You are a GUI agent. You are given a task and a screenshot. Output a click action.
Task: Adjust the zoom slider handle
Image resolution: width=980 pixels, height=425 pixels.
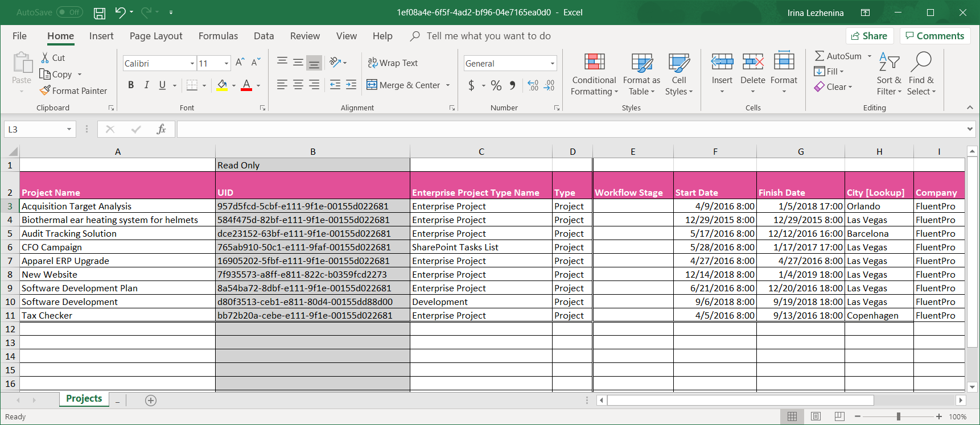click(x=899, y=416)
